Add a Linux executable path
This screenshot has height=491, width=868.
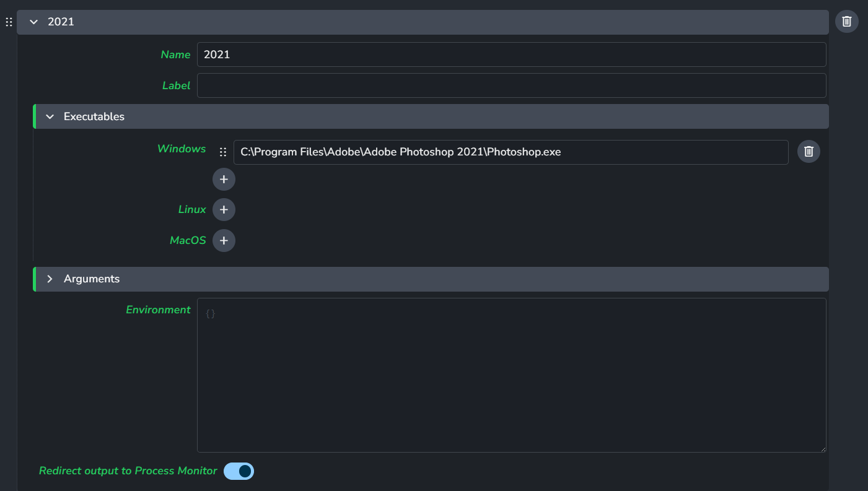click(x=224, y=210)
